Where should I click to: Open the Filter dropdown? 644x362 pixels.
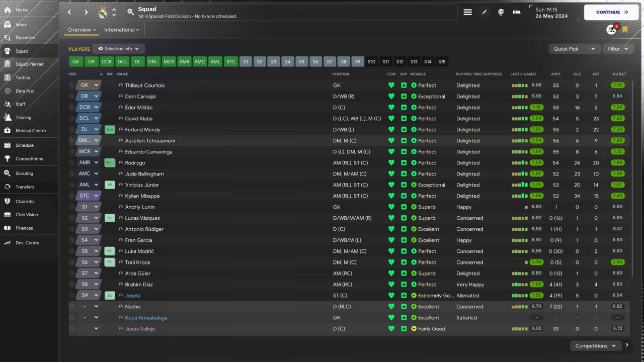click(x=618, y=49)
